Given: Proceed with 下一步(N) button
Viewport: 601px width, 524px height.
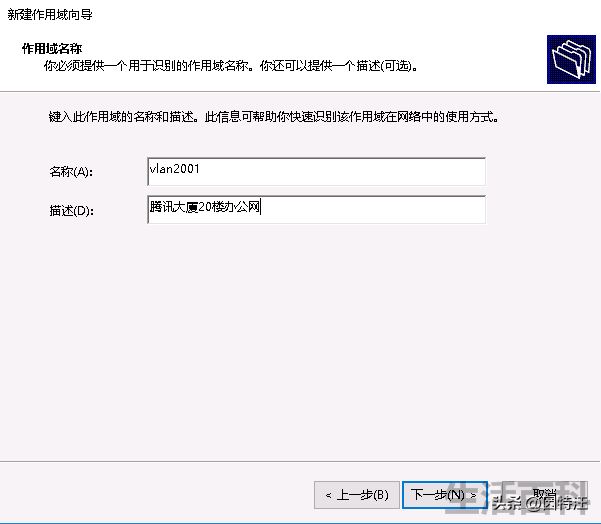Looking at the screenshot, I should [x=445, y=495].
